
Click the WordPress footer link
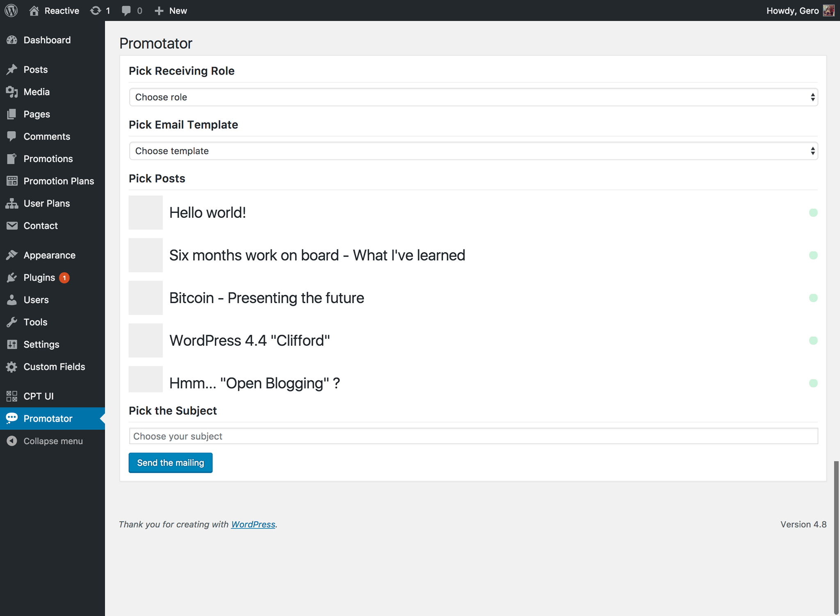252,524
